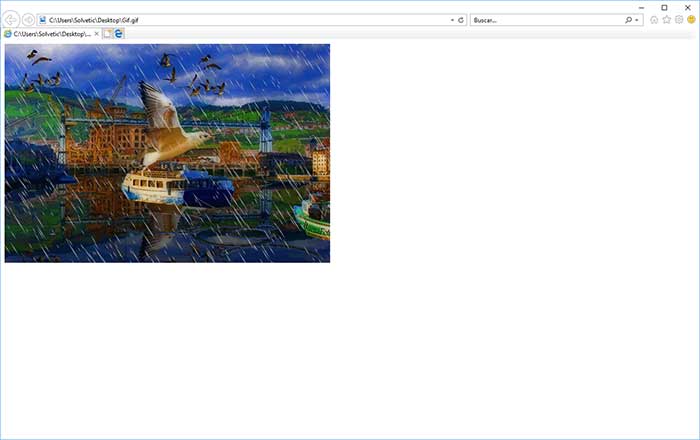Open the Home page icon
The height and width of the screenshot is (440, 700).
(654, 20)
